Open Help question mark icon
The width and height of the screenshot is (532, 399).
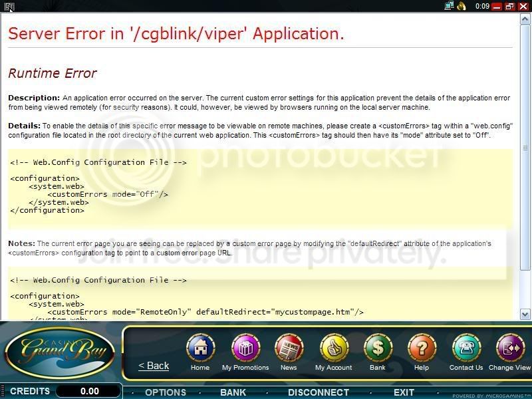422,348
